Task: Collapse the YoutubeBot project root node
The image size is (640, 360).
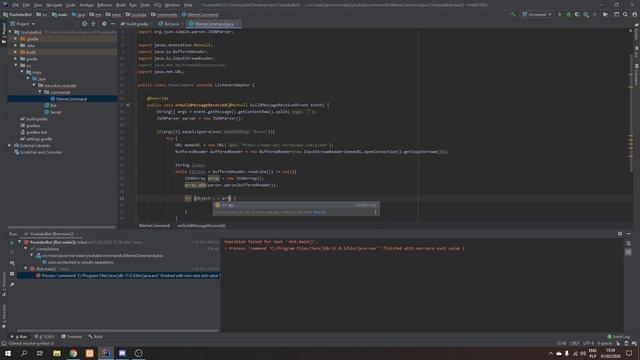Action: (x=10, y=32)
